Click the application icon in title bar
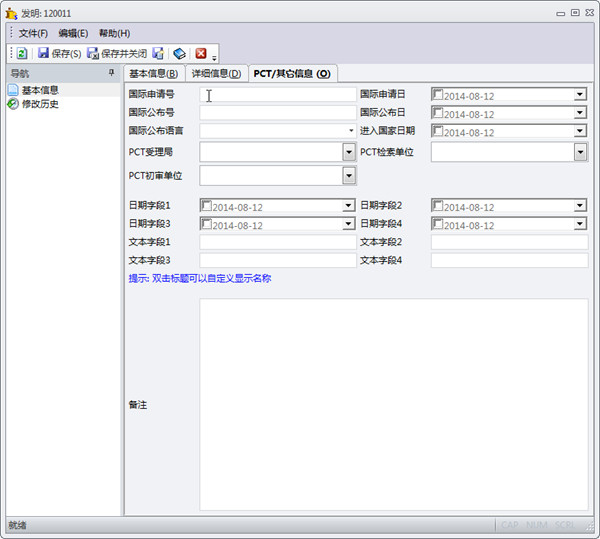Screen dimensions: 600x539 pyautogui.click(x=11, y=13)
